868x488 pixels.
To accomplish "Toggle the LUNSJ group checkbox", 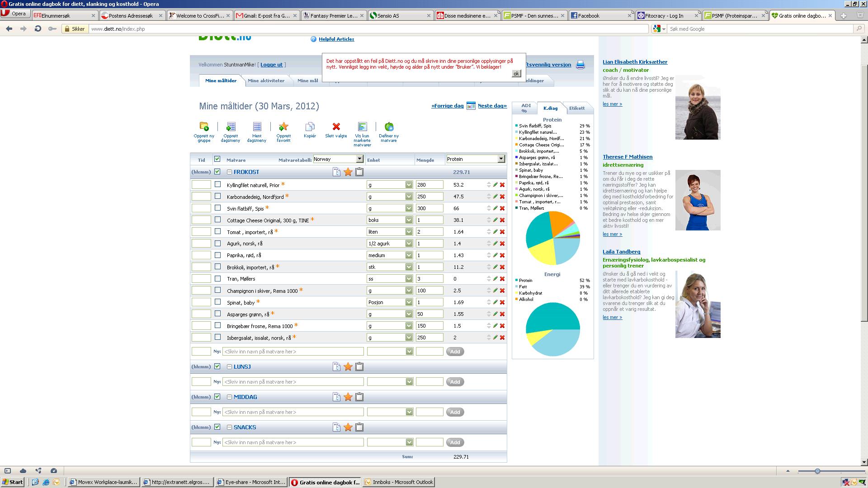I will tap(217, 366).
